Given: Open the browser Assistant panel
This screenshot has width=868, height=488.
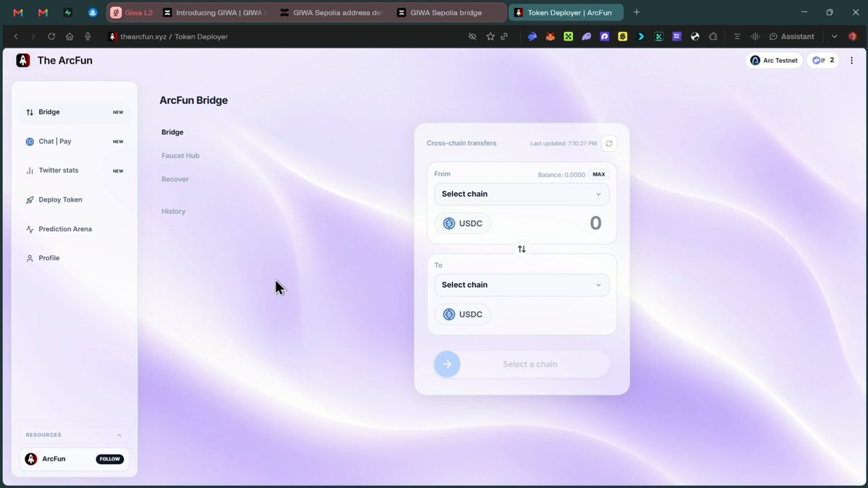Looking at the screenshot, I should pyautogui.click(x=791, y=36).
